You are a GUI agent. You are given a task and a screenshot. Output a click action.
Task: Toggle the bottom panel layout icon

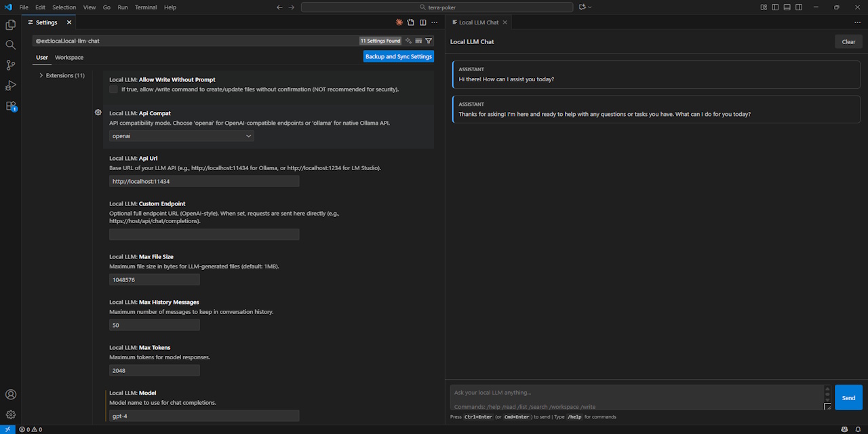pos(787,7)
